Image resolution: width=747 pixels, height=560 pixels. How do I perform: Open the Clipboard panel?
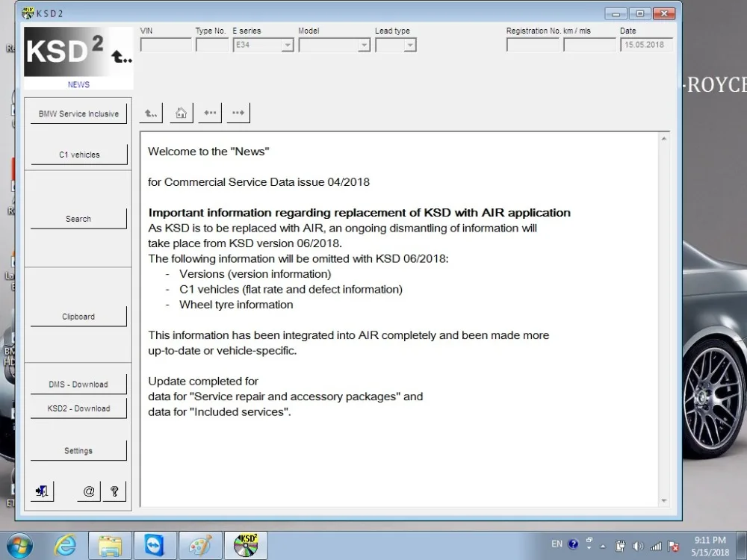pos(78,316)
